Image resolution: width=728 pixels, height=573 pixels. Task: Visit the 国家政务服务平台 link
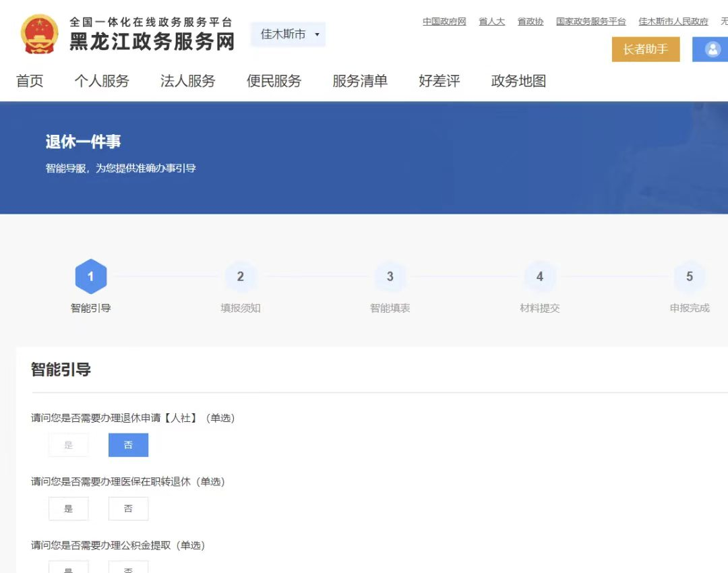[x=590, y=22]
